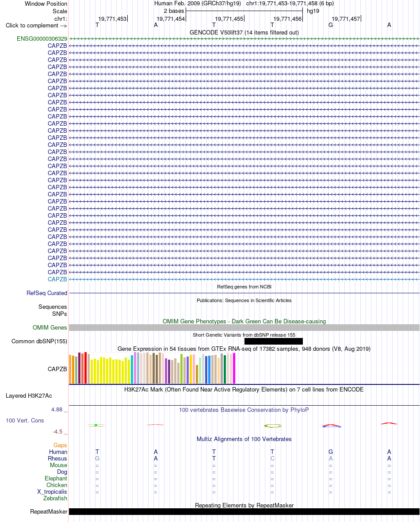420x522 pixels.
Task: Select the Elephant species label
Action: pos(56,478)
